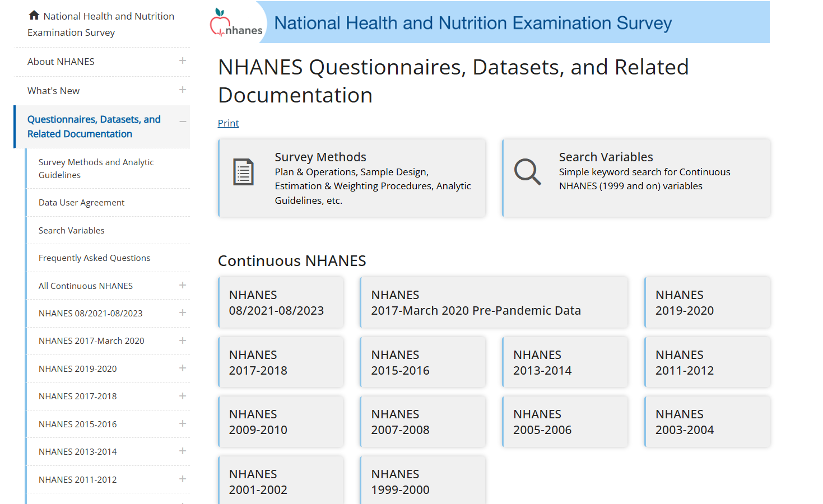Click the NHANES apple logo
This screenshot has width=823, height=504.
(236, 23)
